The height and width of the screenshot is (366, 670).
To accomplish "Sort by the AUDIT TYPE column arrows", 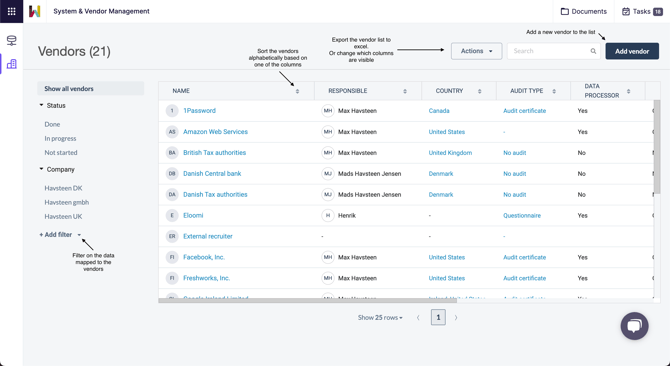I will point(554,91).
